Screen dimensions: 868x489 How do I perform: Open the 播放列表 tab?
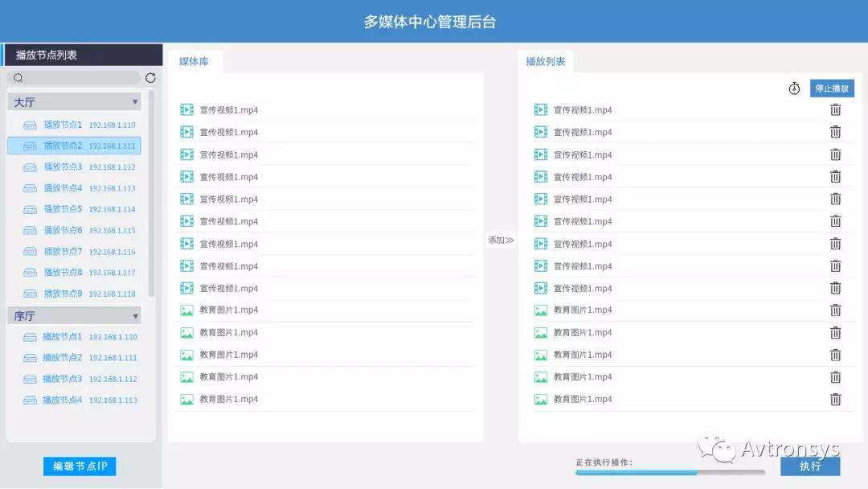click(x=545, y=62)
